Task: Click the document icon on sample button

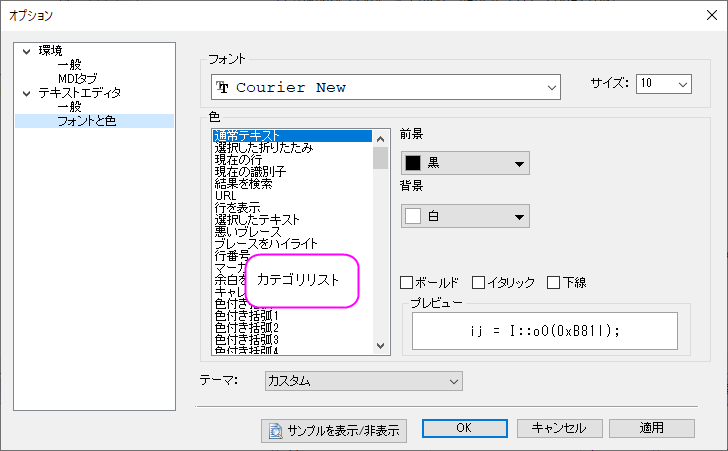Action: (x=276, y=431)
